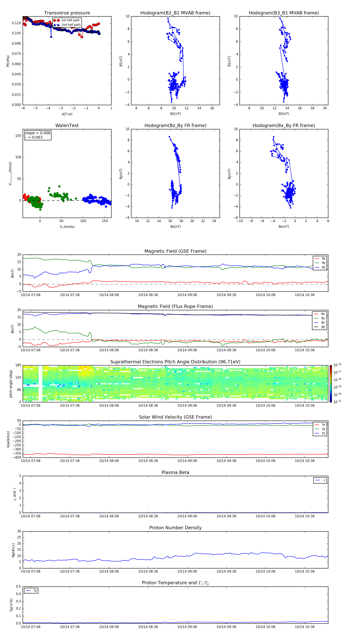Click the 'Magnetic Field (Flux Rope Frame)' title
The image size is (351, 644).
(175, 307)
